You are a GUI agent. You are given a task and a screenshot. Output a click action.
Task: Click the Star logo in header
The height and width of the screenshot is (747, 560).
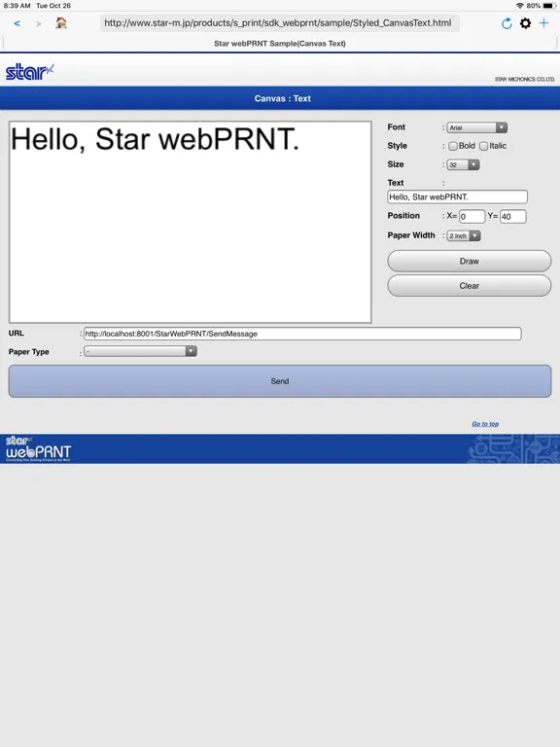(x=29, y=71)
